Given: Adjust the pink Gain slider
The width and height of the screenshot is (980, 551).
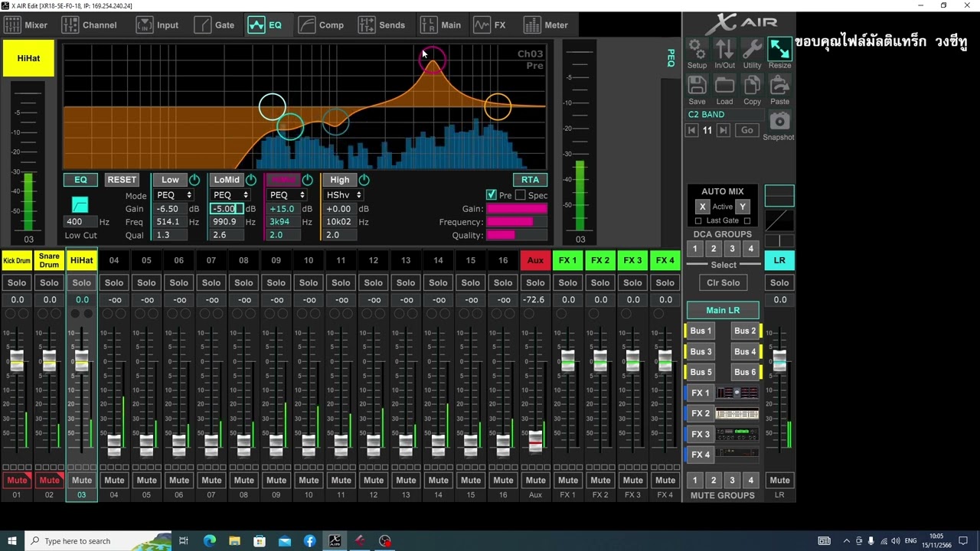Looking at the screenshot, I should tap(517, 209).
